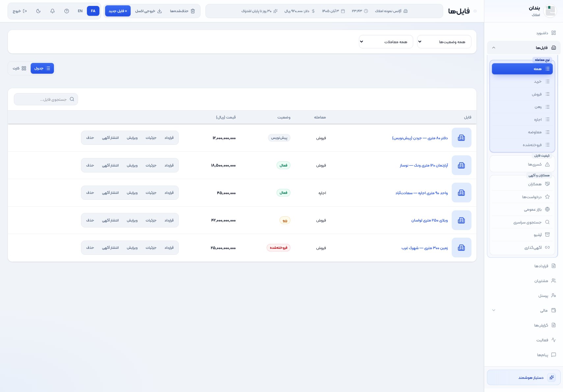Click building icon of ویلای لواسان row
This screenshot has height=392, width=563.
point(461,220)
